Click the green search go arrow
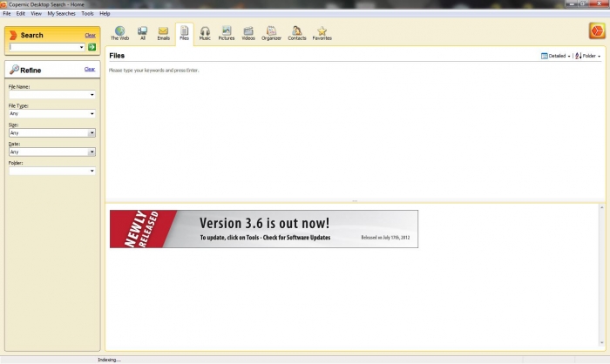Screen dimensions: 610x364 click(x=91, y=47)
